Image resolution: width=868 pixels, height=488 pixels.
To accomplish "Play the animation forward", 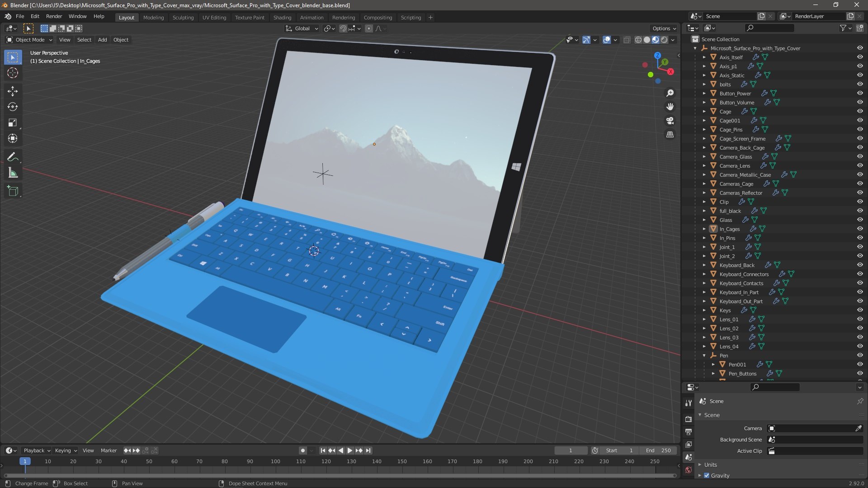I will click(x=349, y=450).
